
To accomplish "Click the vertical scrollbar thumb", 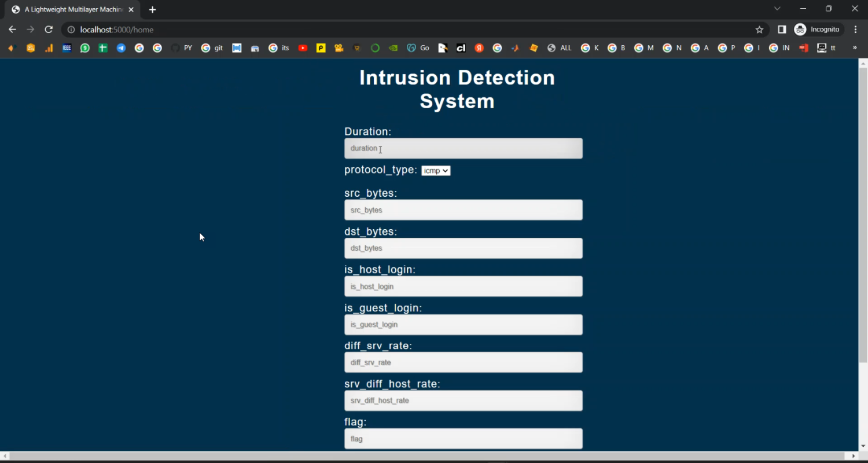I will [x=863, y=214].
